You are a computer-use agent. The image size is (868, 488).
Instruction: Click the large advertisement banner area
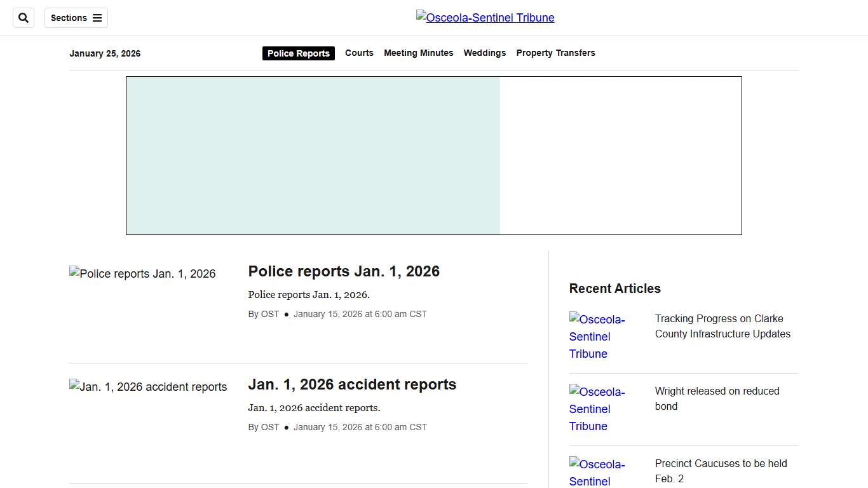(x=434, y=155)
